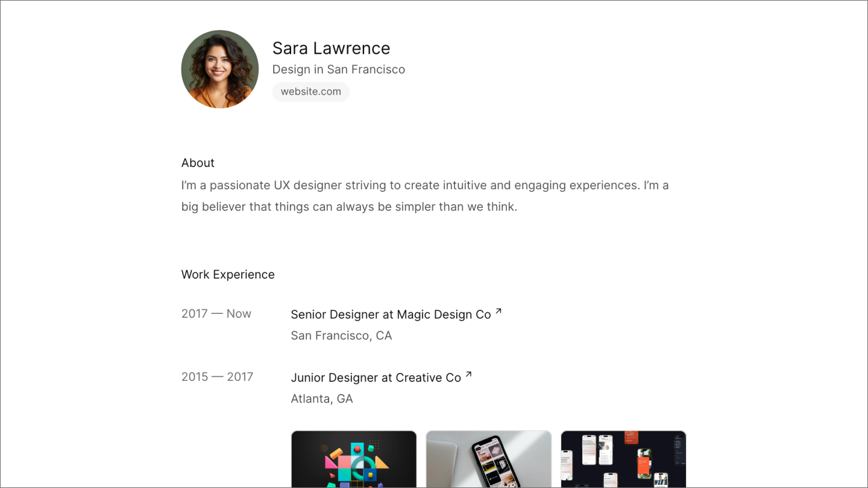Open the Junior Designer at Creative Co link
The image size is (868, 488).
[x=376, y=377]
